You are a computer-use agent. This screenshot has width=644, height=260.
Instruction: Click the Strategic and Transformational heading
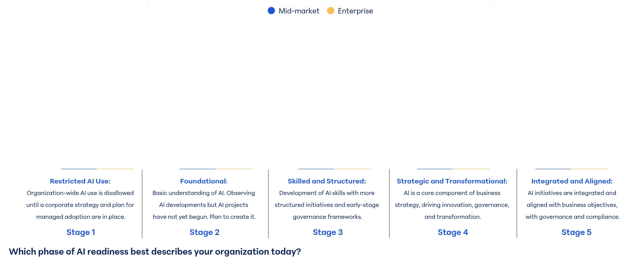tap(452, 181)
